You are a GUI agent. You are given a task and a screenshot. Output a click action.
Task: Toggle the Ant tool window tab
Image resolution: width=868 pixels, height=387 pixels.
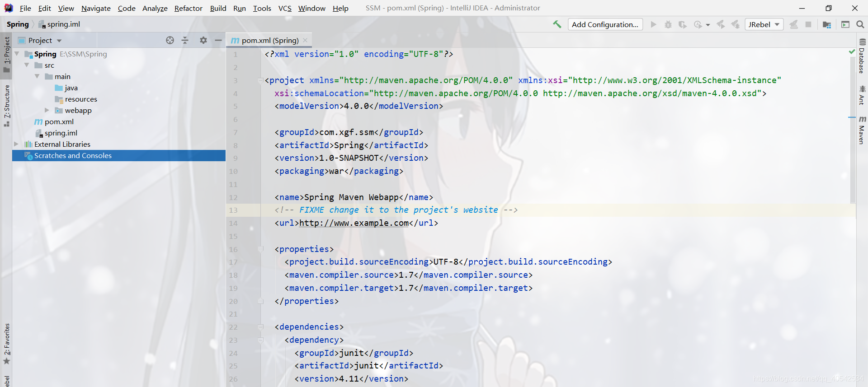click(862, 95)
